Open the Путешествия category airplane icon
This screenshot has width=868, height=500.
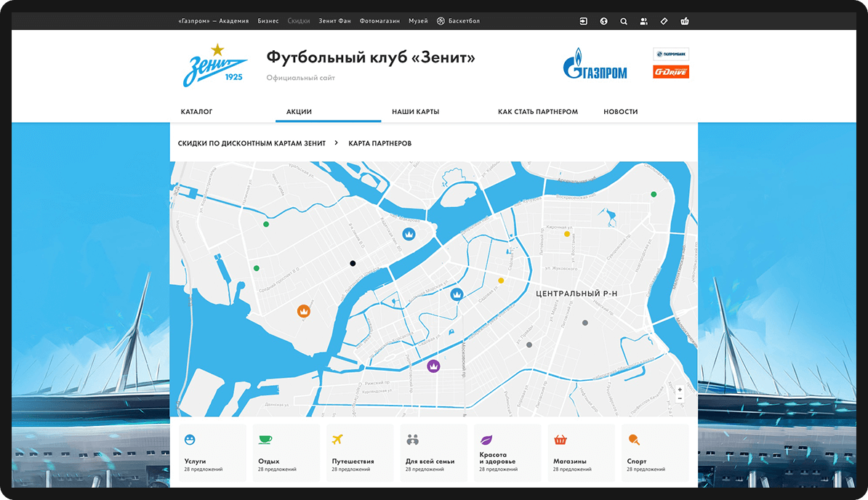coord(338,440)
